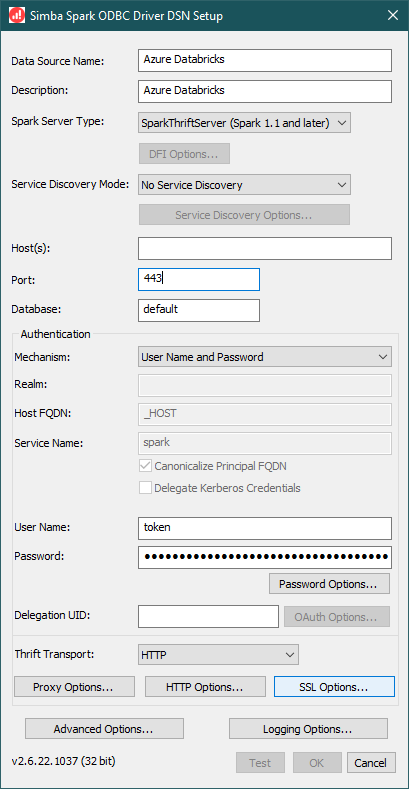
Task: Click the Simba Spark app icon in title bar
Action: 17,16
